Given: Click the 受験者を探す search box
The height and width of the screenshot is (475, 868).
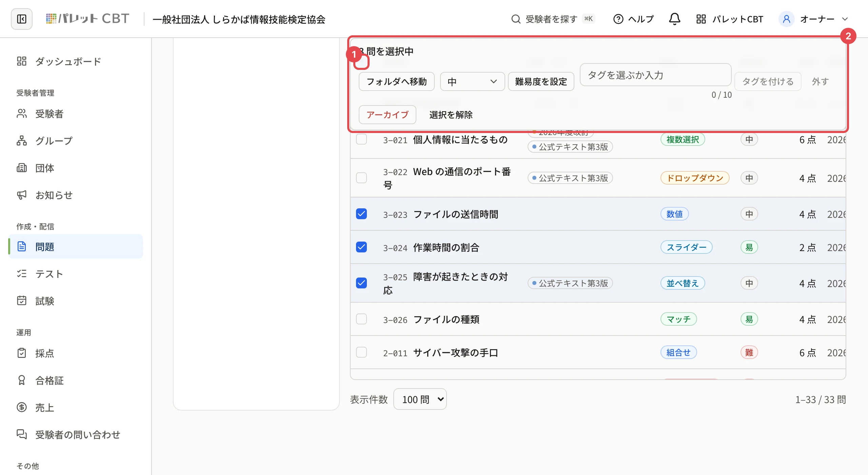Looking at the screenshot, I should (553, 19).
